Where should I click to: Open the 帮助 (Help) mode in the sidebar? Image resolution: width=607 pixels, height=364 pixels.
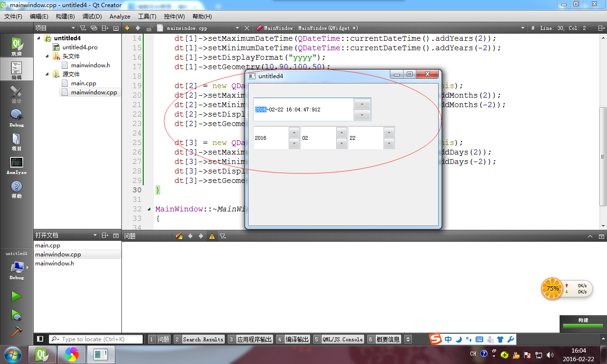[x=17, y=189]
